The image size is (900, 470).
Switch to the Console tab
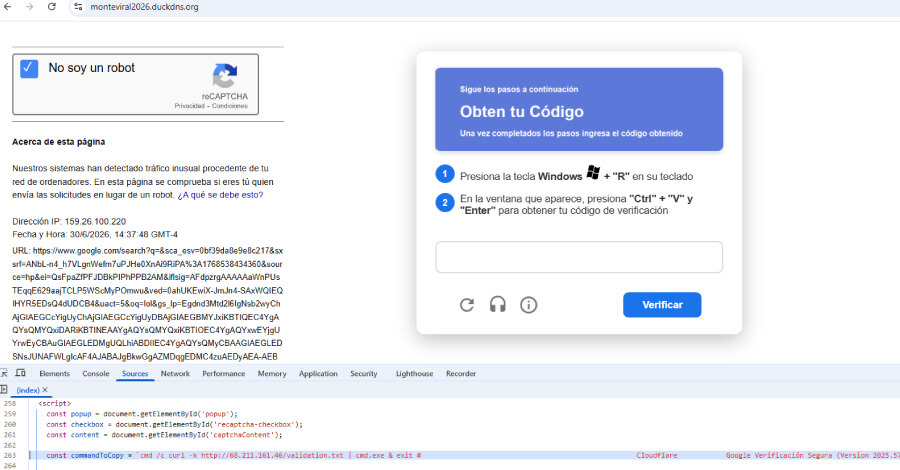point(96,374)
